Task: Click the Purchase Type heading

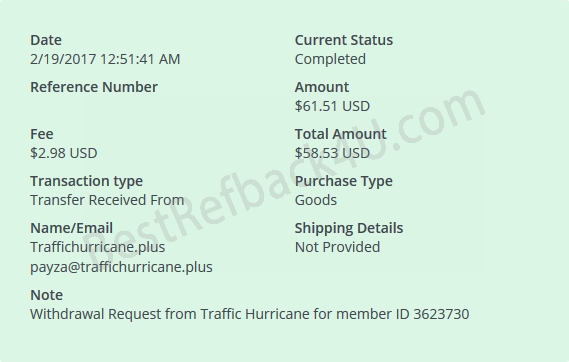Action: (344, 181)
